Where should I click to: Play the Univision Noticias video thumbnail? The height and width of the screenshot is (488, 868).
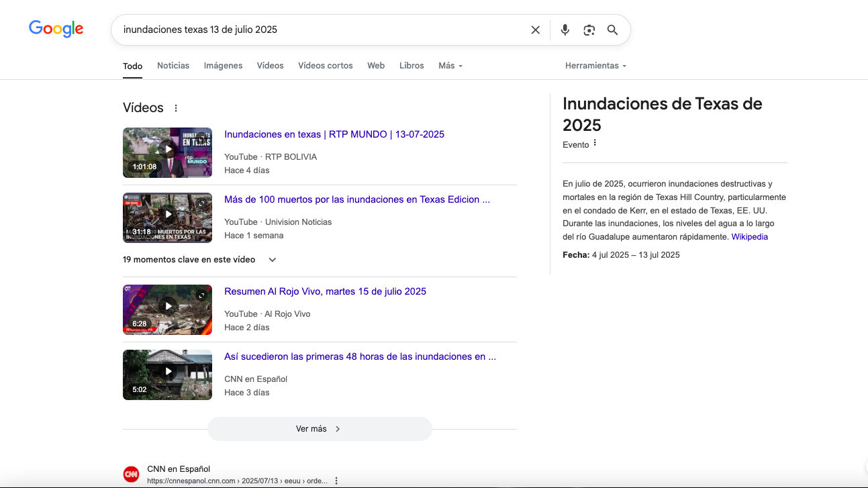pos(167,217)
